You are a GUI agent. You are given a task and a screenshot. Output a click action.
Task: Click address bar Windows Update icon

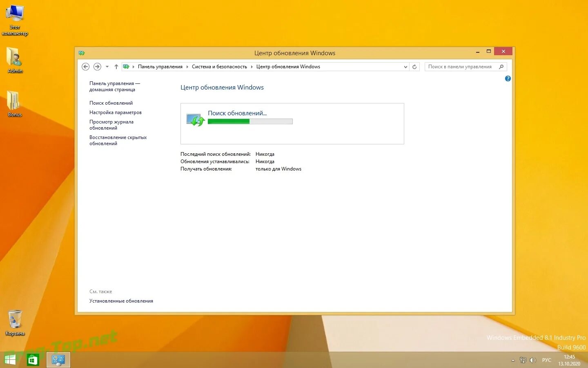(126, 67)
